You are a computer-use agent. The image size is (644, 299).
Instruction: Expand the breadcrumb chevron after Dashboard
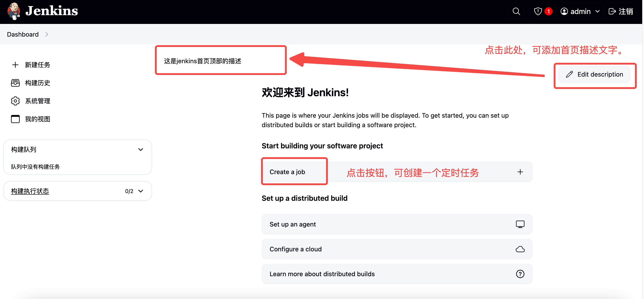click(47, 34)
